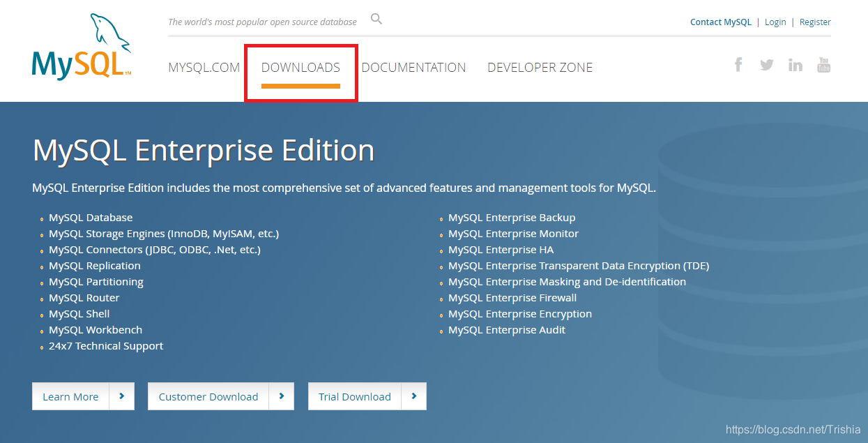Select the MySQL Connectors list item
The height and width of the screenshot is (443, 868).
tap(155, 250)
